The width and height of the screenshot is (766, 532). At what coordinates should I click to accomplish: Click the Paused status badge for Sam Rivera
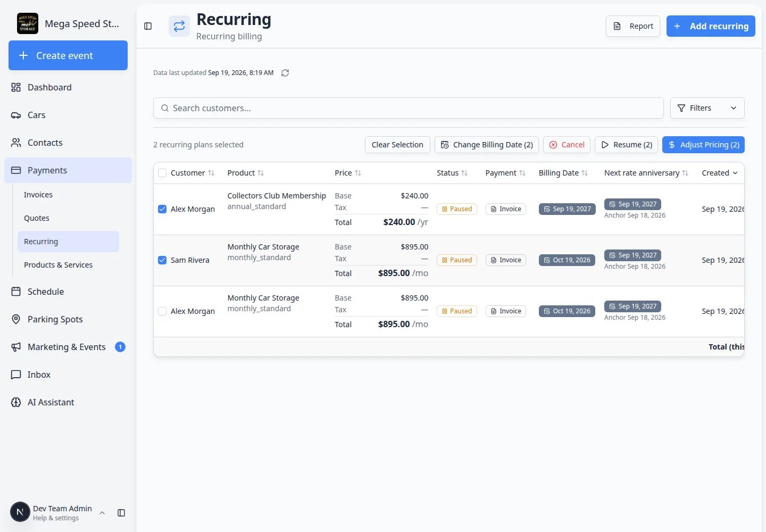(x=457, y=260)
